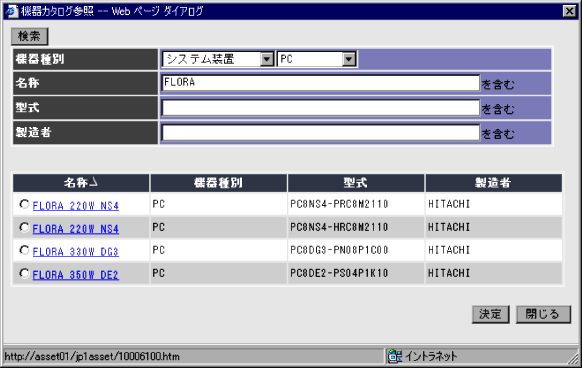Close the dialog with the title bar X
The image size is (582, 368).
tap(569, 11)
